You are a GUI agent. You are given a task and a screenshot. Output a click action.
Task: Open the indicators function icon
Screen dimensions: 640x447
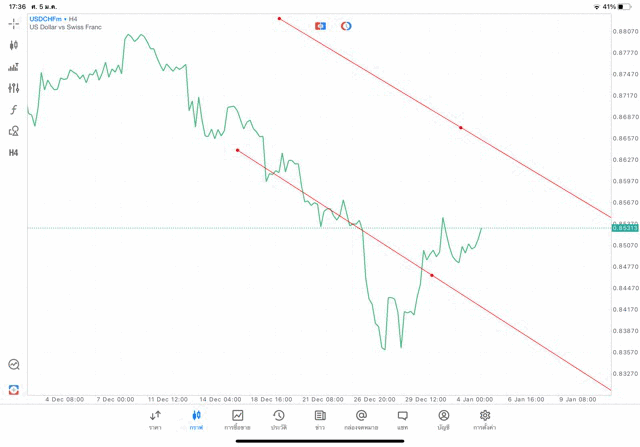tap(14, 110)
